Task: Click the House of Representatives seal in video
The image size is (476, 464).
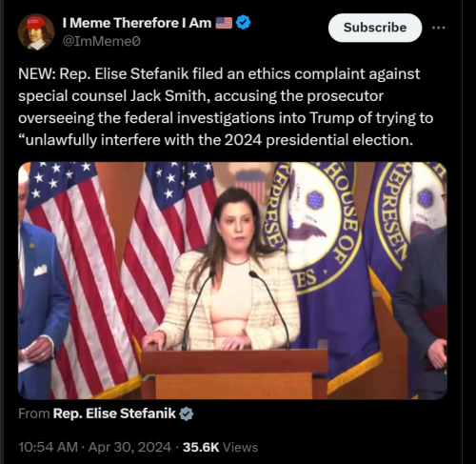Action: pos(316,222)
